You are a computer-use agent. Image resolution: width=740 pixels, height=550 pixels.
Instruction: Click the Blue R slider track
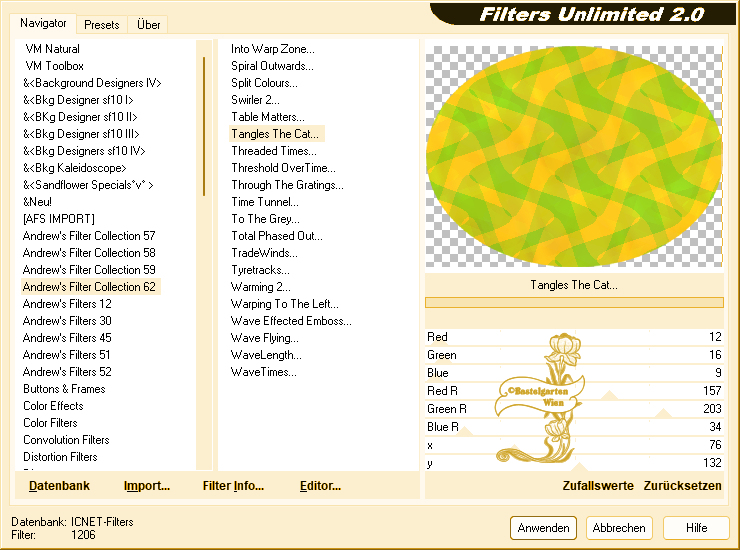[574, 427]
